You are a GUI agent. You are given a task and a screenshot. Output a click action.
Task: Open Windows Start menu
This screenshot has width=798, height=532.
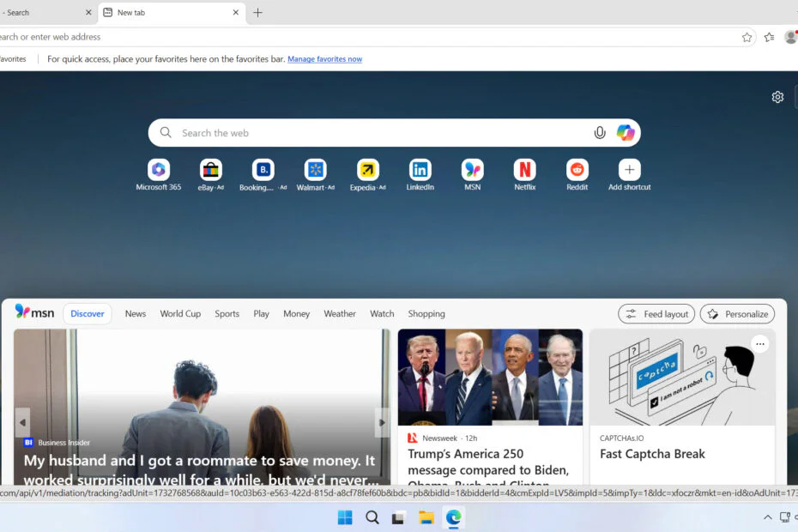click(x=345, y=517)
